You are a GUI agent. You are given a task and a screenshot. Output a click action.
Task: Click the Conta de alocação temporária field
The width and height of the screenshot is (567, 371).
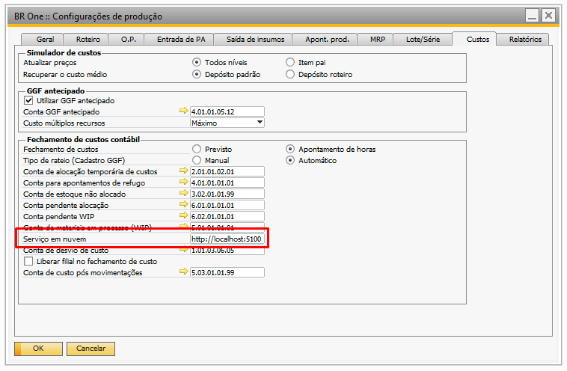tap(227, 171)
